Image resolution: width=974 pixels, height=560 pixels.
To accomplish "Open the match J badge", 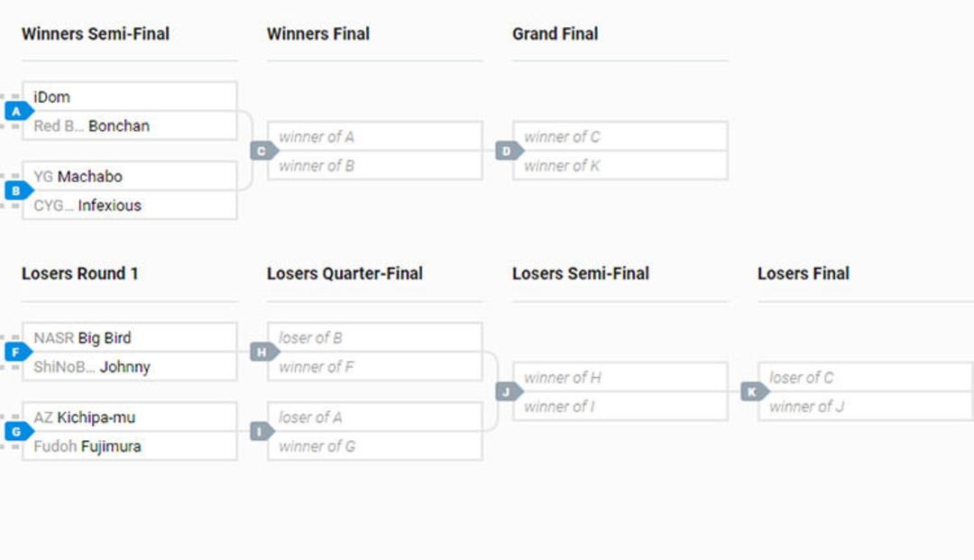I will (x=510, y=391).
